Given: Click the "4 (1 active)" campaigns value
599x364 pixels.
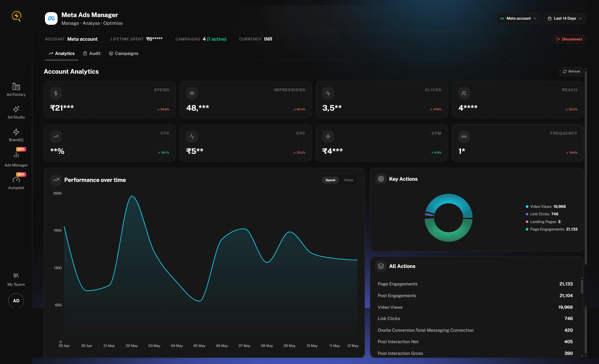Looking at the screenshot, I should (214, 39).
